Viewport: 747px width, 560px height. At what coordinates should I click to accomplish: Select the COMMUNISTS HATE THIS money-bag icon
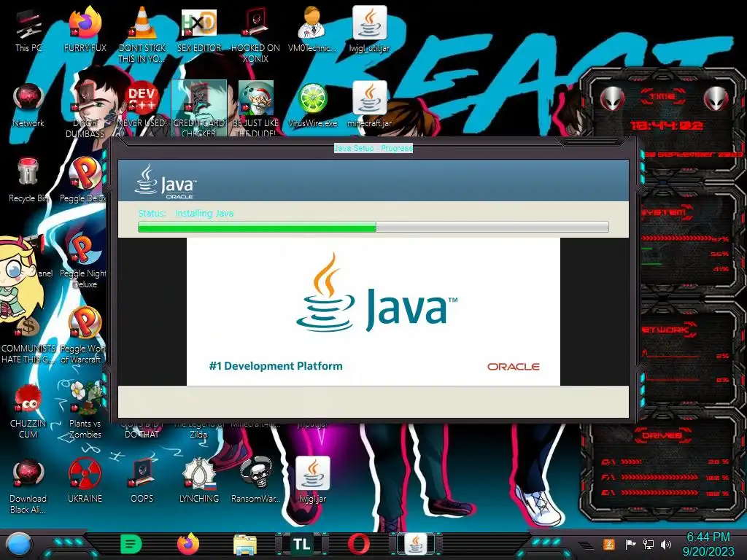pos(28,341)
